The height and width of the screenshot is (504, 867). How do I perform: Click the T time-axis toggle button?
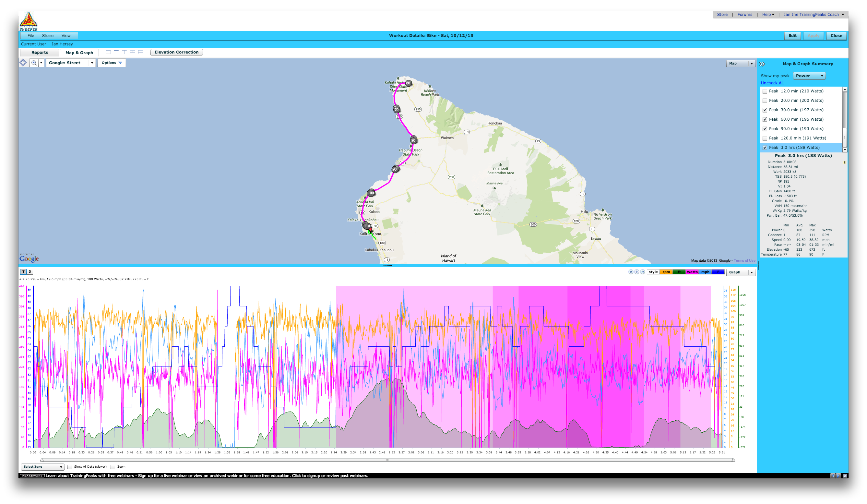pos(23,272)
